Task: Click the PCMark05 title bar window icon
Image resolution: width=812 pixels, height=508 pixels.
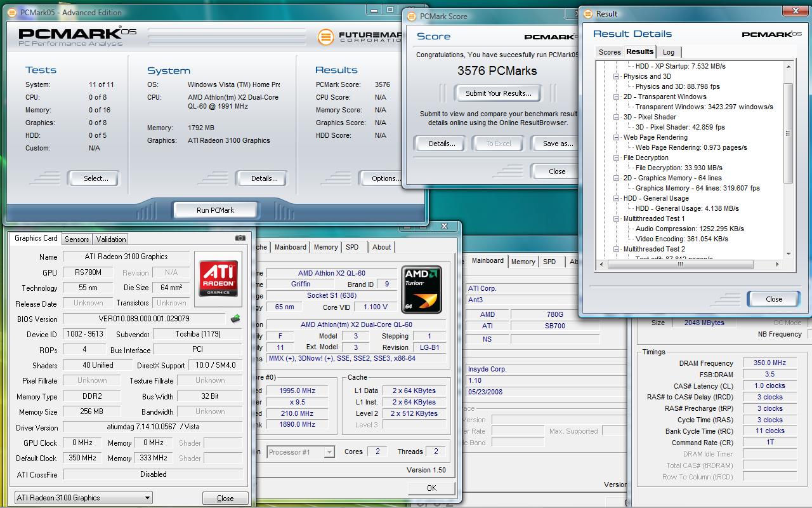Action: click(x=11, y=12)
